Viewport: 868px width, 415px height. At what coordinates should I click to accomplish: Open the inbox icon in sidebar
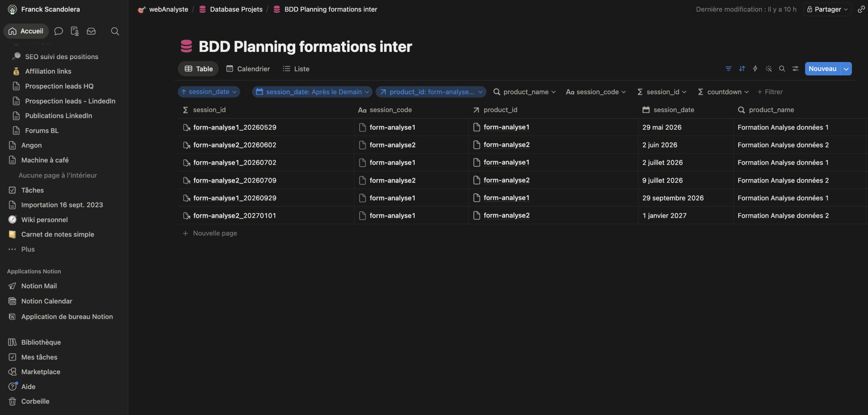(91, 31)
